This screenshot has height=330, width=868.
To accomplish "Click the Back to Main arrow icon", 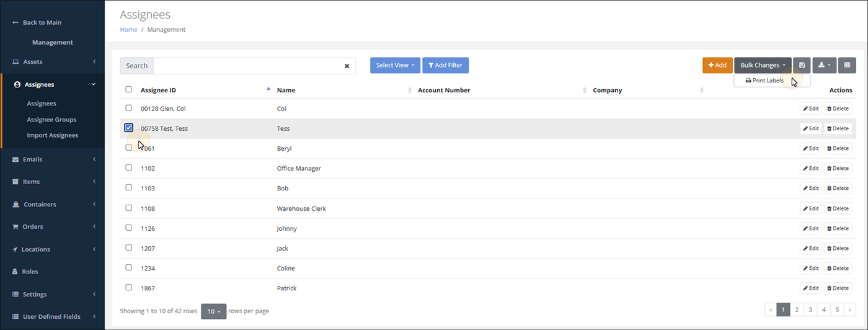I will coord(15,22).
